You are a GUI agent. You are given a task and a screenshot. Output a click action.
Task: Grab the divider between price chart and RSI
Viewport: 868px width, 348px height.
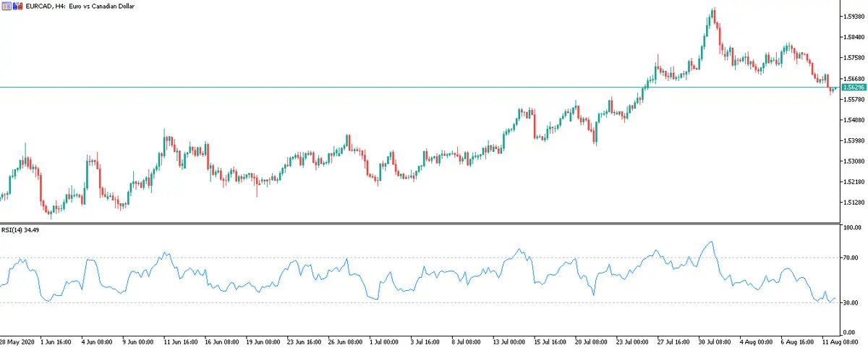click(x=420, y=223)
